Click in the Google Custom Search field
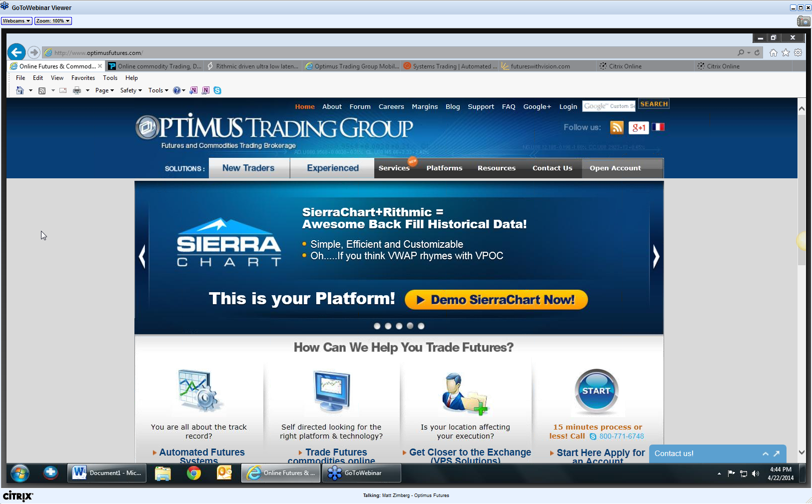This screenshot has width=812, height=504. click(x=609, y=106)
